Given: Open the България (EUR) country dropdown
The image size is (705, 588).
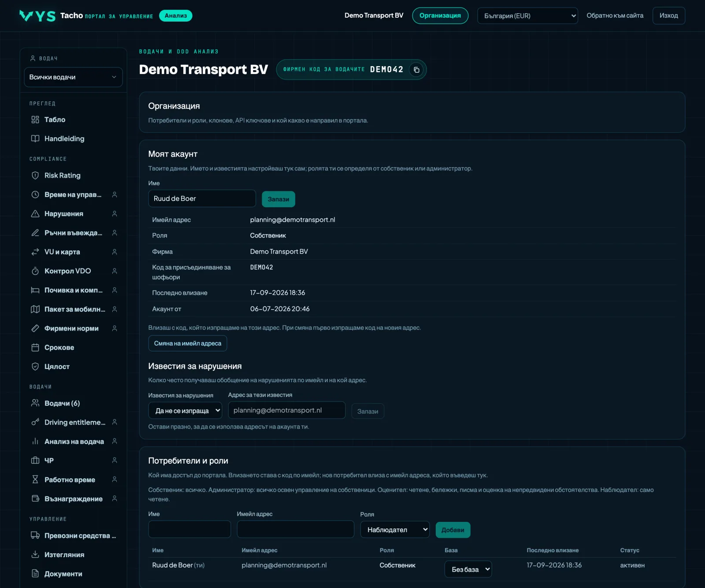Looking at the screenshot, I should (527, 16).
